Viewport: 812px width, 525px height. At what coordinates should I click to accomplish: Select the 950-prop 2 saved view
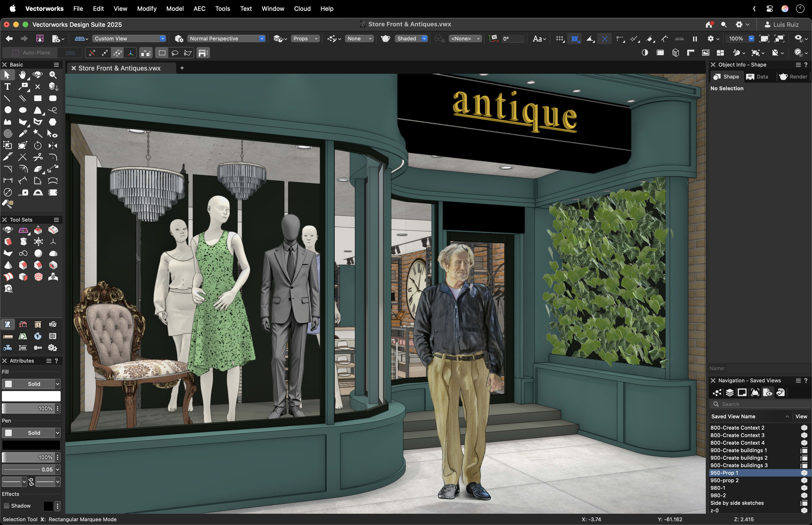724,480
